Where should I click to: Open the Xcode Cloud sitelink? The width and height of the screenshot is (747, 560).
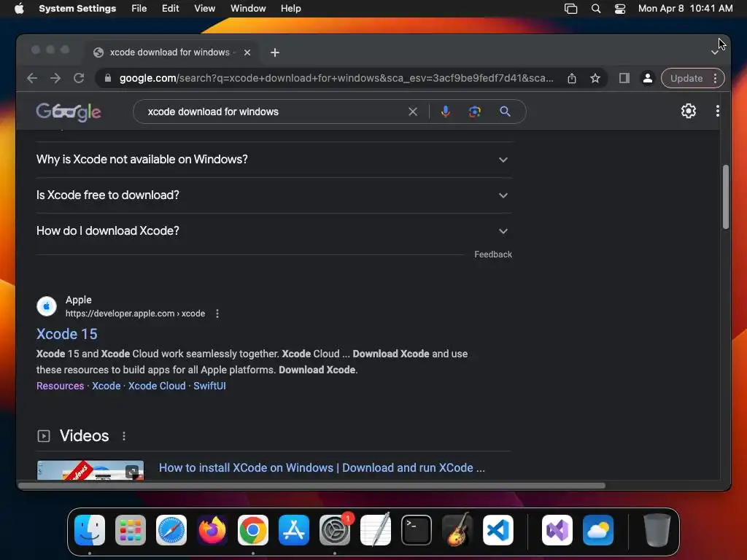[x=157, y=386]
